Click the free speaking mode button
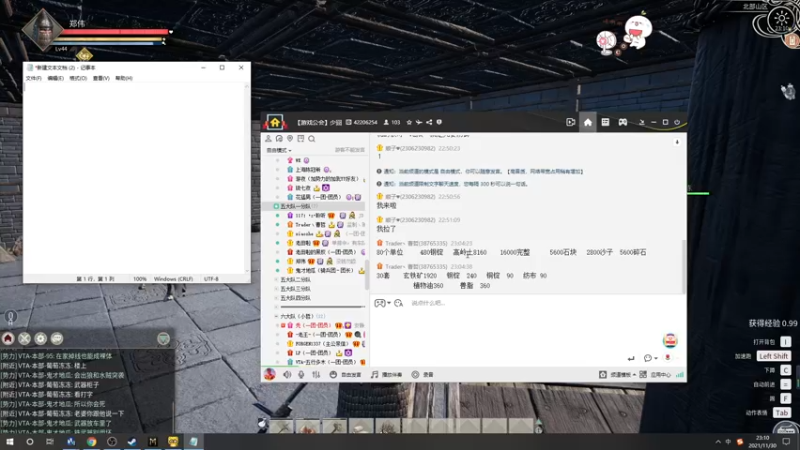 coord(345,374)
